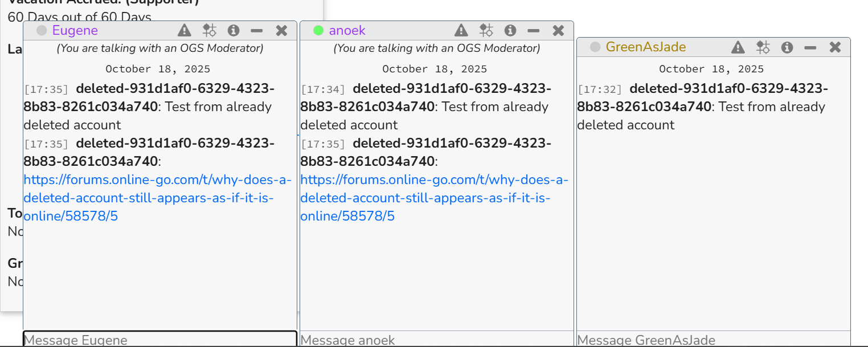868x347 pixels.
Task: Open info for anoek chat
Action: [510, 31]
